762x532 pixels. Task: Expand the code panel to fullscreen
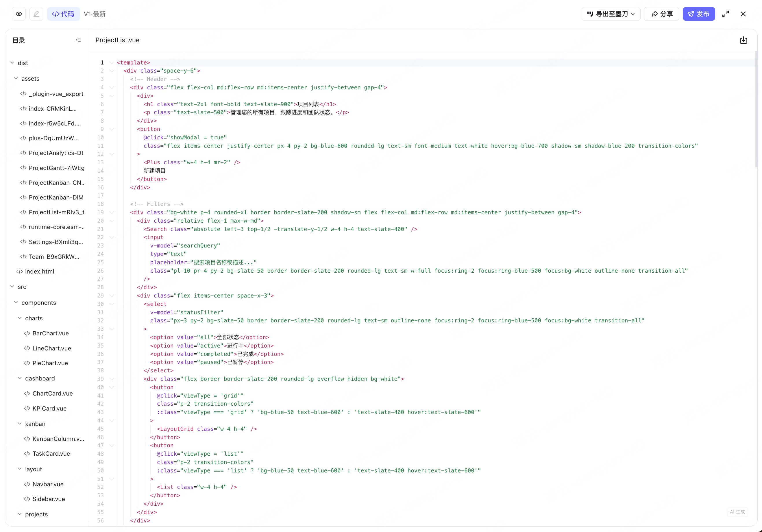coord(726,14)
